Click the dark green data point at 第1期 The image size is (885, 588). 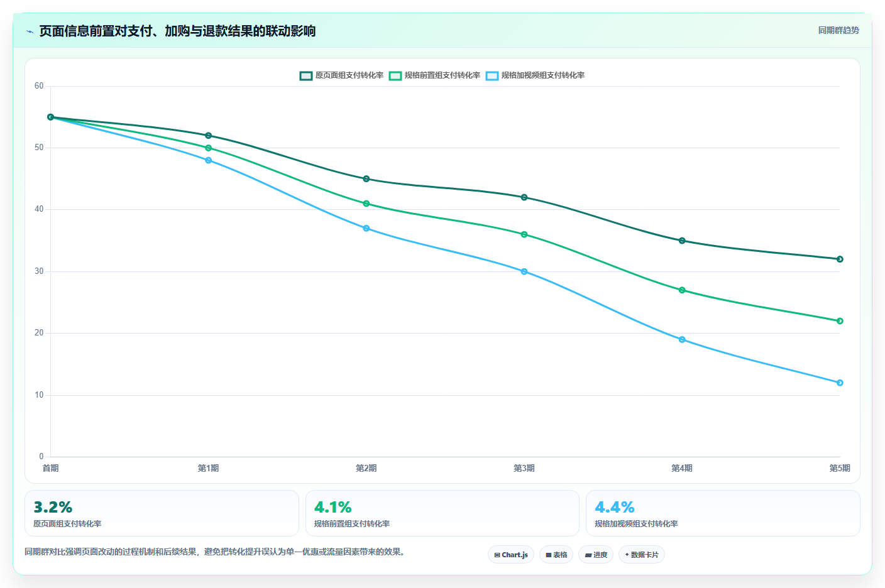pyautogui.click(x=209, y=136)
